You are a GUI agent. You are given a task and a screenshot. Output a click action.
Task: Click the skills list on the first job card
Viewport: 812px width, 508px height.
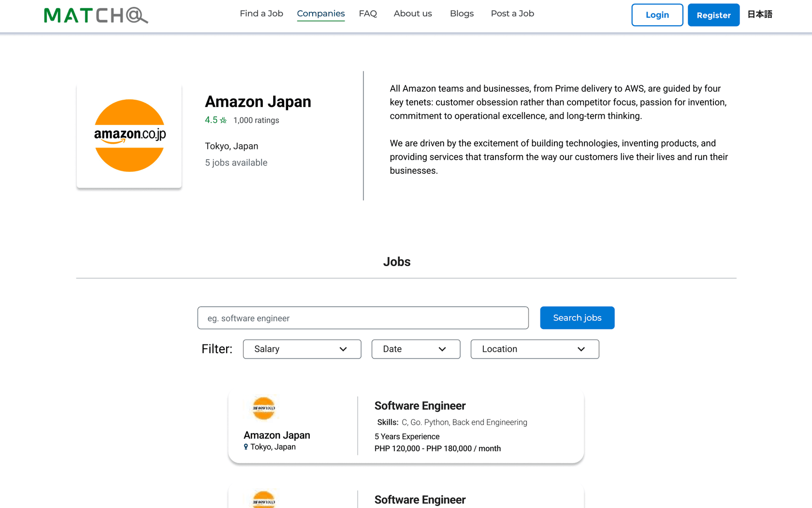tap(464, 422)
